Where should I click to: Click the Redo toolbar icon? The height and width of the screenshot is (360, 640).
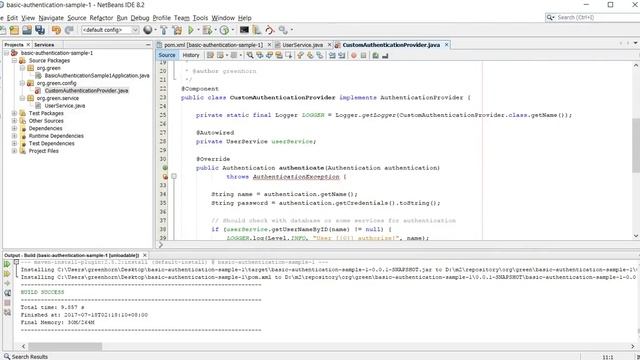coord(69,30)
